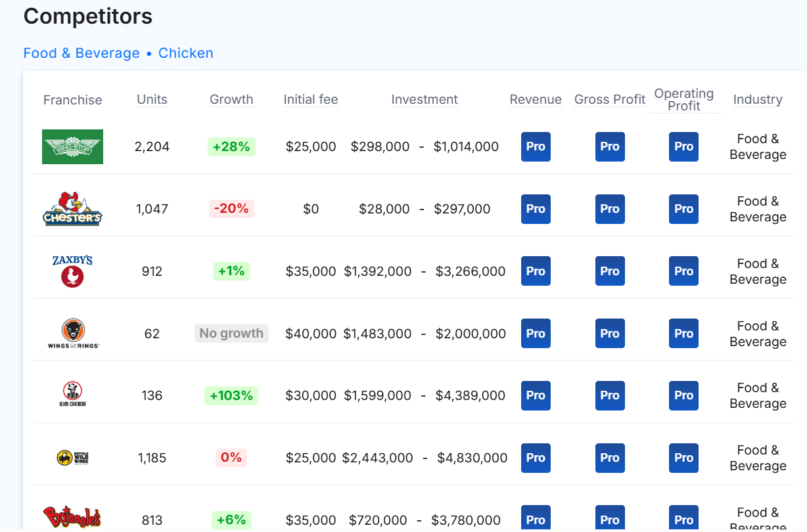Select the Growth column header
Screen dimensions: 807x532
pyautogui.click(x=231, y=100)
